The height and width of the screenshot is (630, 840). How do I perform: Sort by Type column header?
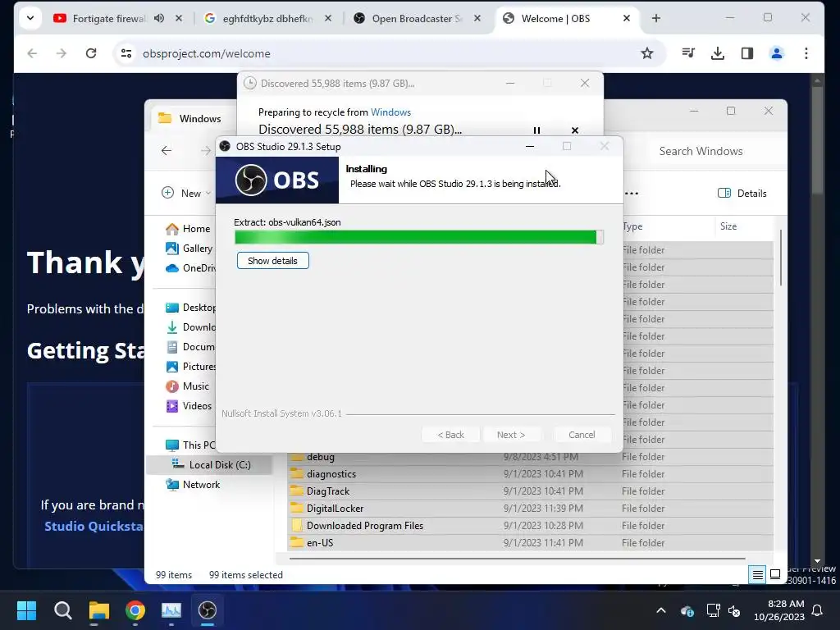[x=632, y=226]
